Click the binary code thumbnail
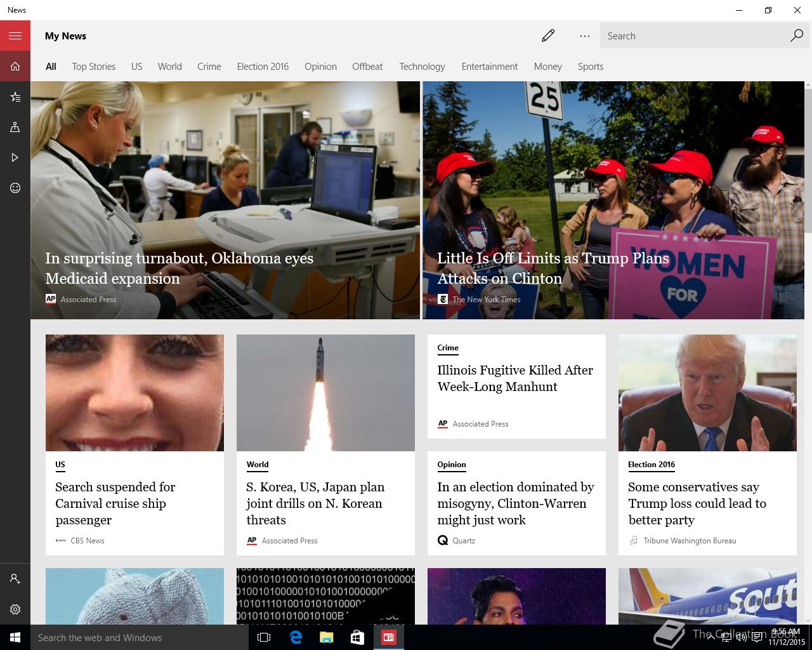The width and height of the screenshot is (812, 650). [x=325, y=596]
